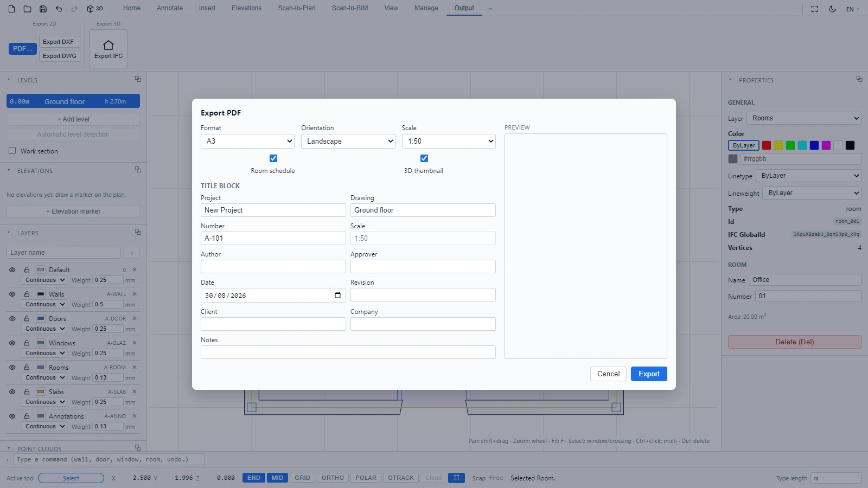Open the Home tab

(132, 8)
